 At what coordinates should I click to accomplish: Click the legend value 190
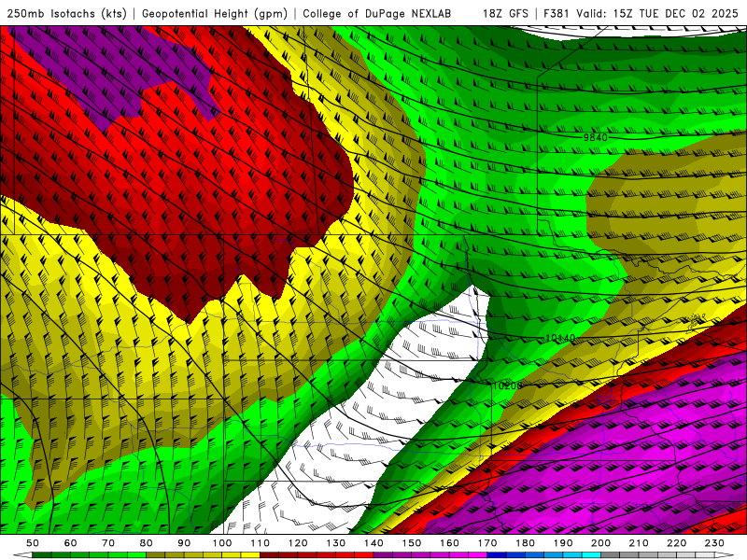coord(563,543)
